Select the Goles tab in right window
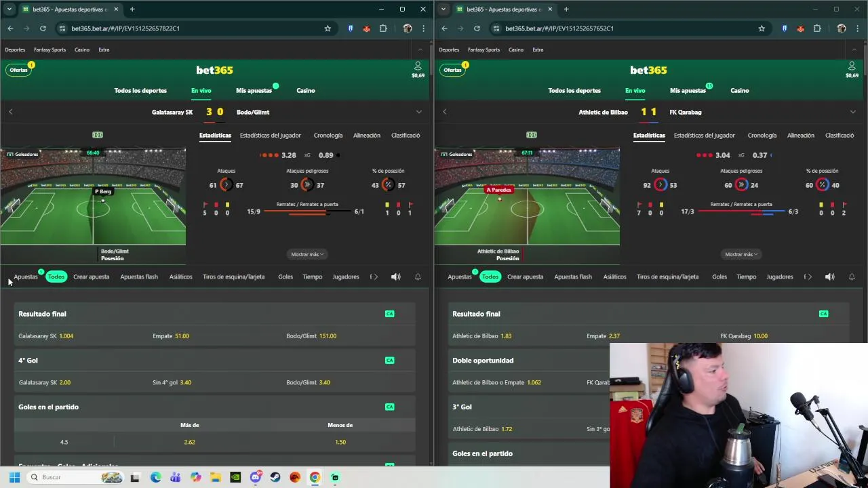This screenshot has width=868, height=488. 719,277
